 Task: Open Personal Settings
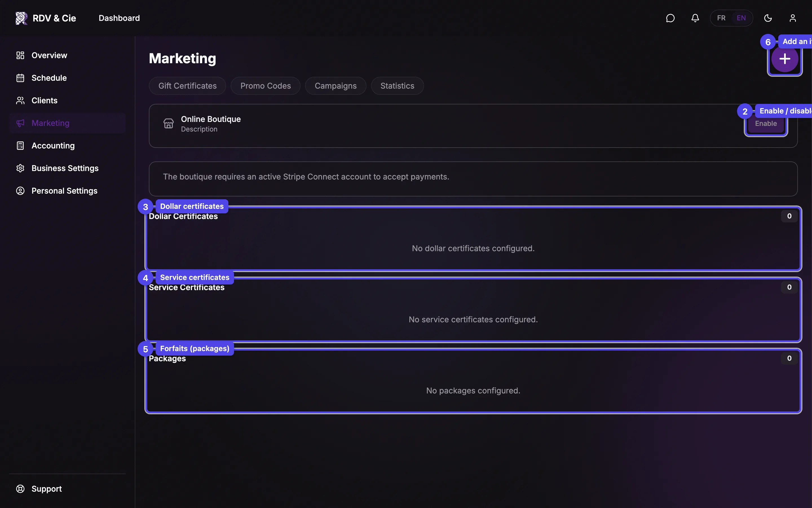click(x=67, y=191)
